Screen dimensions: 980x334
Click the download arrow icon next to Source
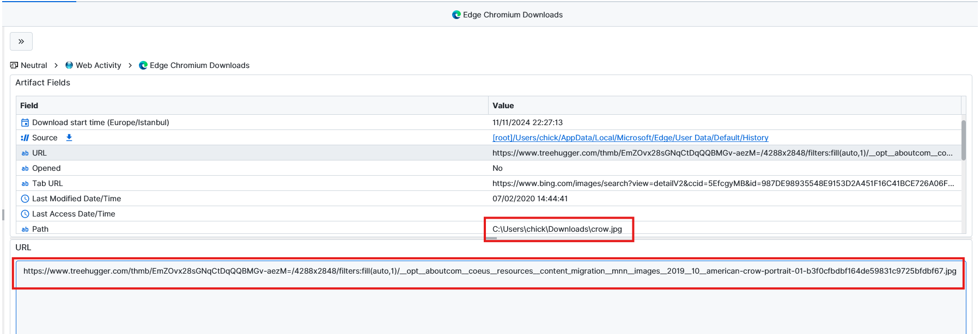tap(69, 138)
